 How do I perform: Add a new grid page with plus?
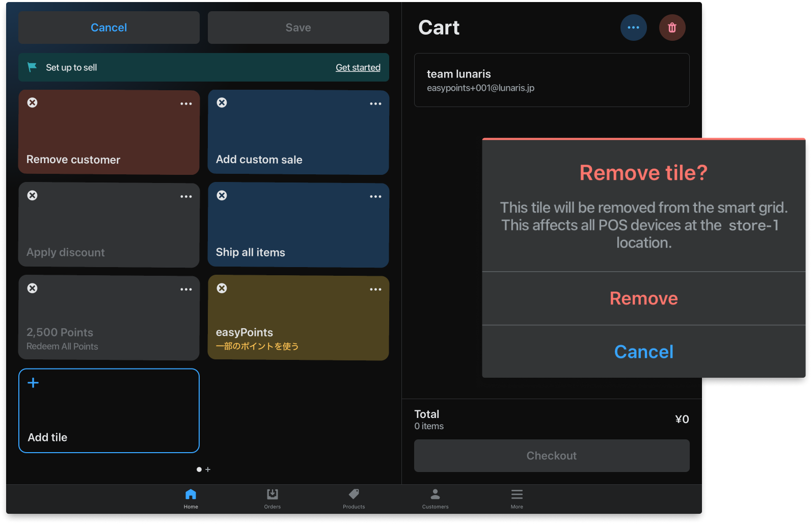point(208,469)
